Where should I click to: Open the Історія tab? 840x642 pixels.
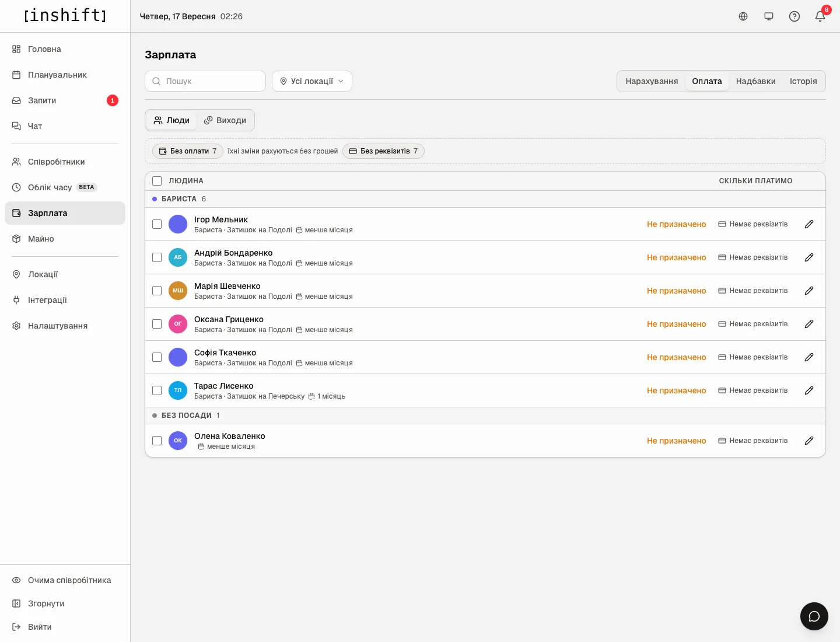[803, 81]
